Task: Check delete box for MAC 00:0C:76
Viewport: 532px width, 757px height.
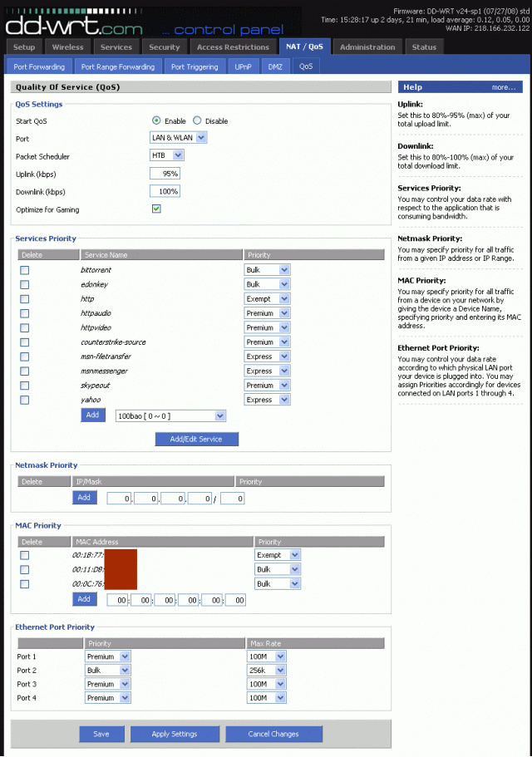Action: pyautogui.click(x=25, y=584)
